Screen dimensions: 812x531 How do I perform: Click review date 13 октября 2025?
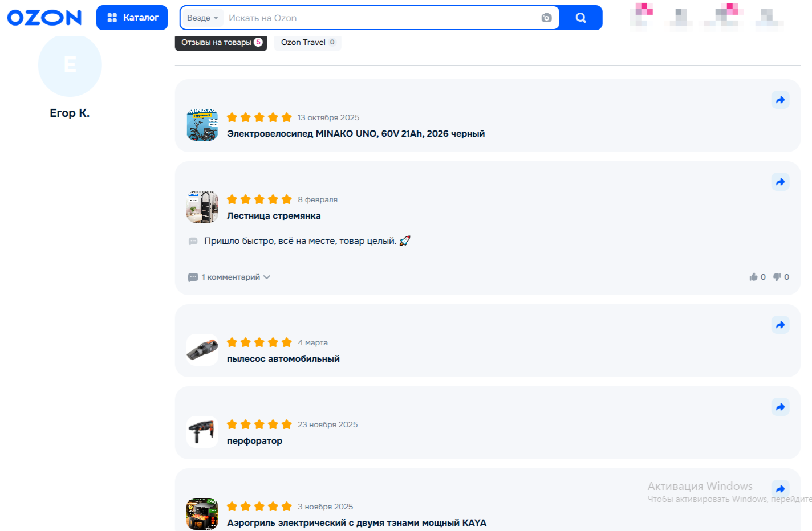pyautogui.click(x=328, y=117)
